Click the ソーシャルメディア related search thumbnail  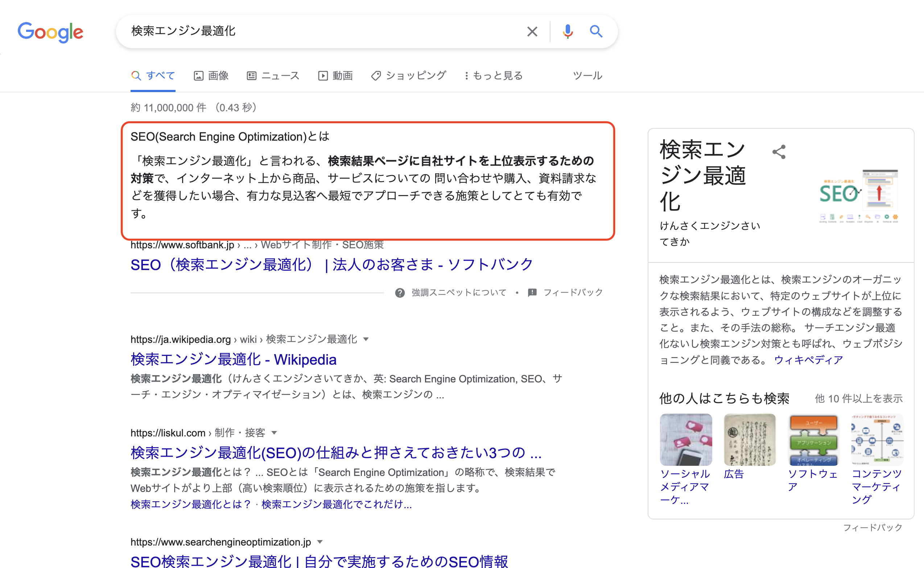(685, 440)
